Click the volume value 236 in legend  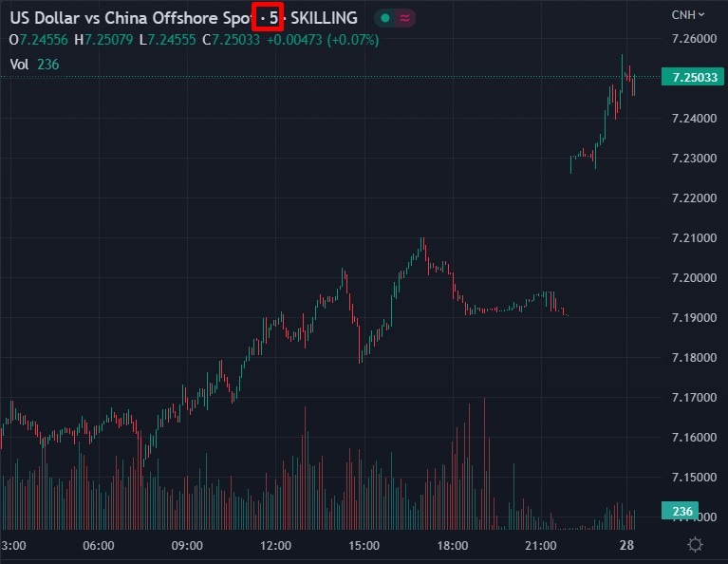pyautogui.click(x=47, y=65)
